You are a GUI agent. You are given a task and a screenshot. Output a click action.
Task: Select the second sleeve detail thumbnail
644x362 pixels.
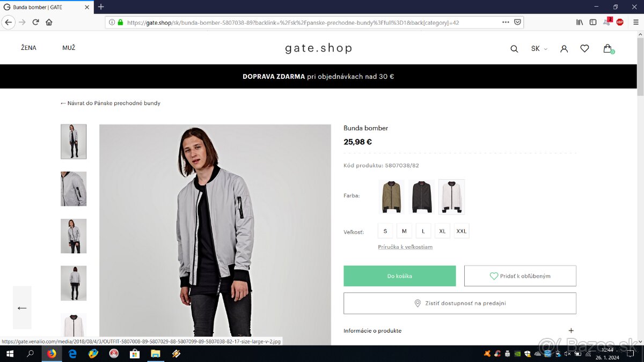pos(74,189)
